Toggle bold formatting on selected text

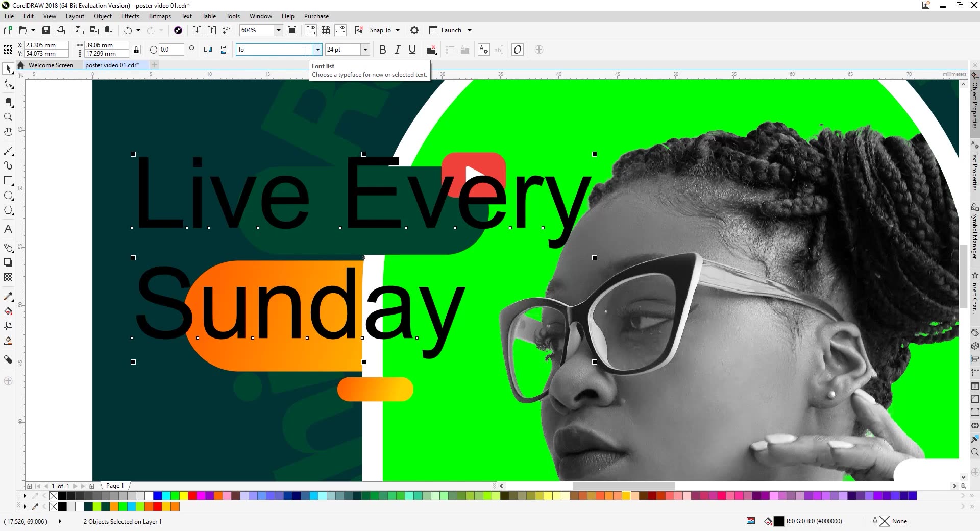[x=382, y=50]
